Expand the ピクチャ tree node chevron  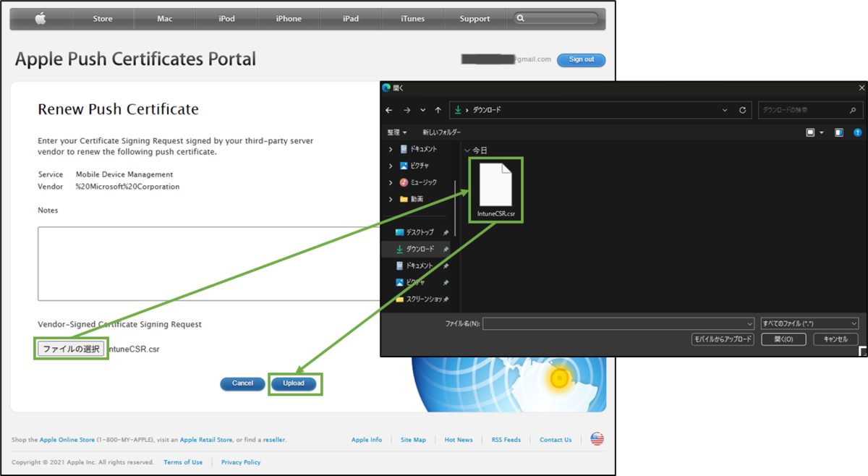click(391, 166)
